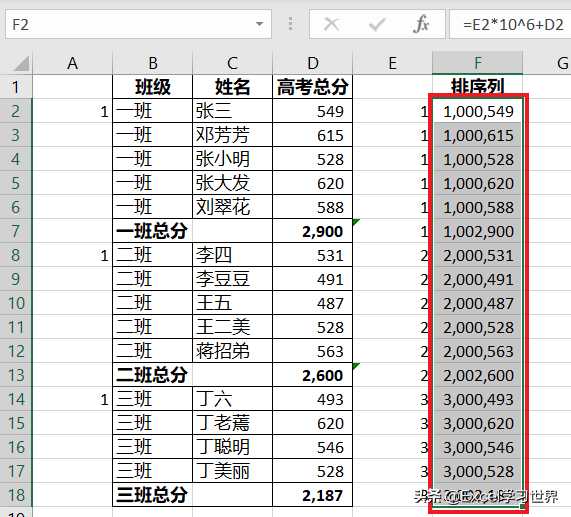Screen dimensions: 571x517
Task: Click the 一班总分 subtotal label cell
Action: (x=153, y=231)
